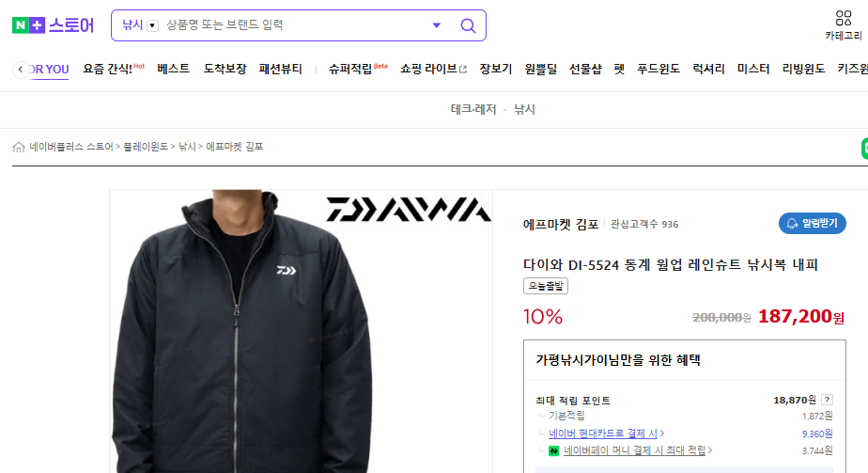Click the 테크·레저 category link

tap(473, 110)
